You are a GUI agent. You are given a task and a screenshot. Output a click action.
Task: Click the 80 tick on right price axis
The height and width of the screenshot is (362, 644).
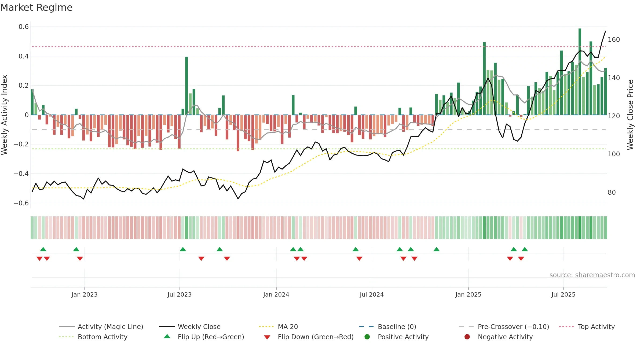click(x=612, y=192)
